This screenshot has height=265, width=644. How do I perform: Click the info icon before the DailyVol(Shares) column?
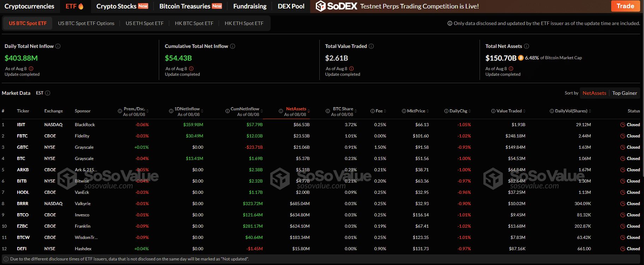552,111
